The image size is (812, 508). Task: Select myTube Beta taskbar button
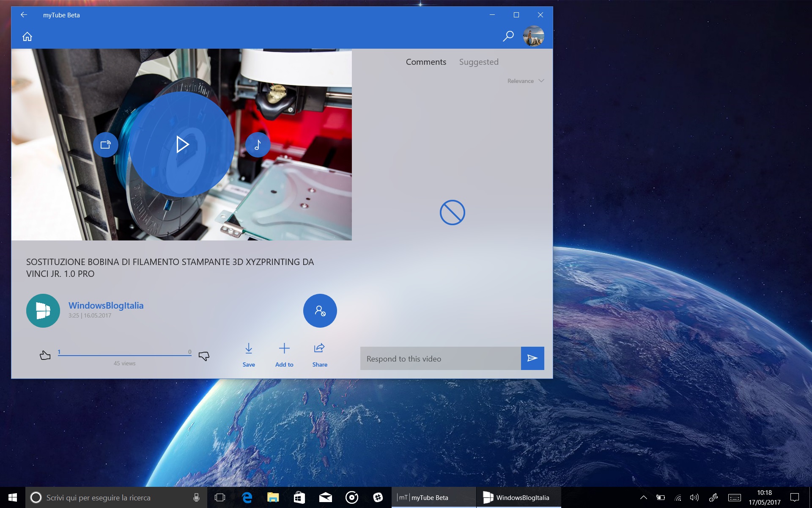point(434,497)
